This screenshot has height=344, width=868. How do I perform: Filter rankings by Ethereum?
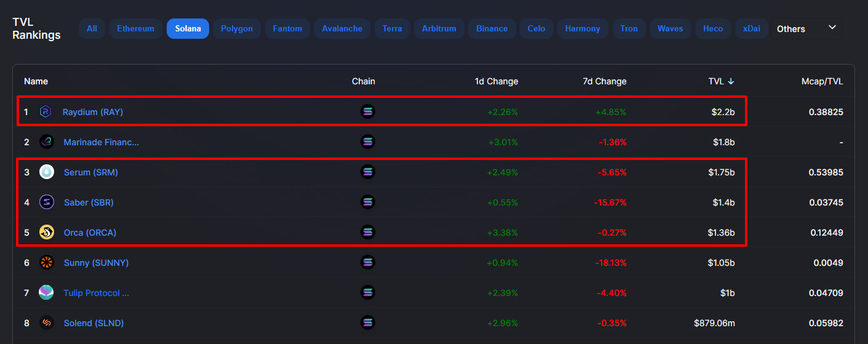[x=136, y=28]
